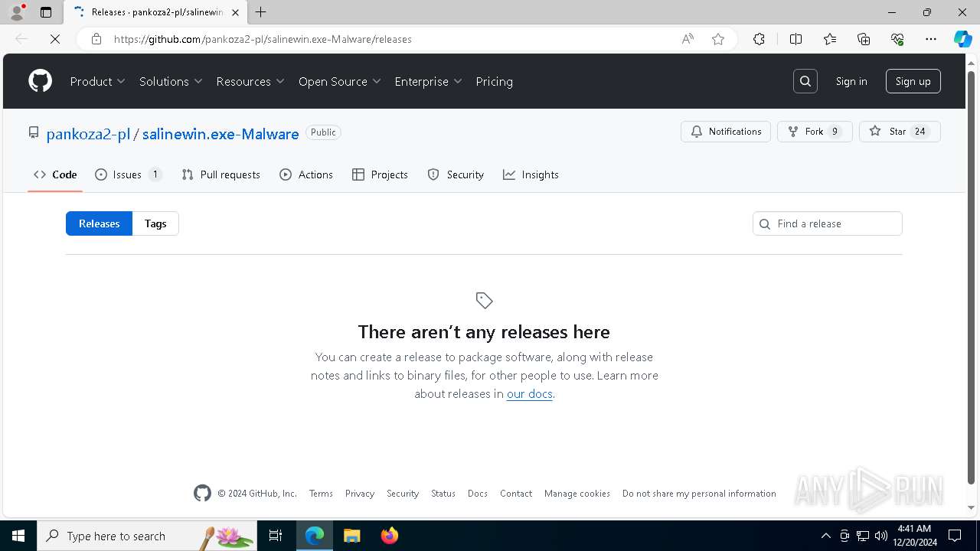Open the salinewin.exe-Malware repository link
980x551 pixels.
coord(220,134)
